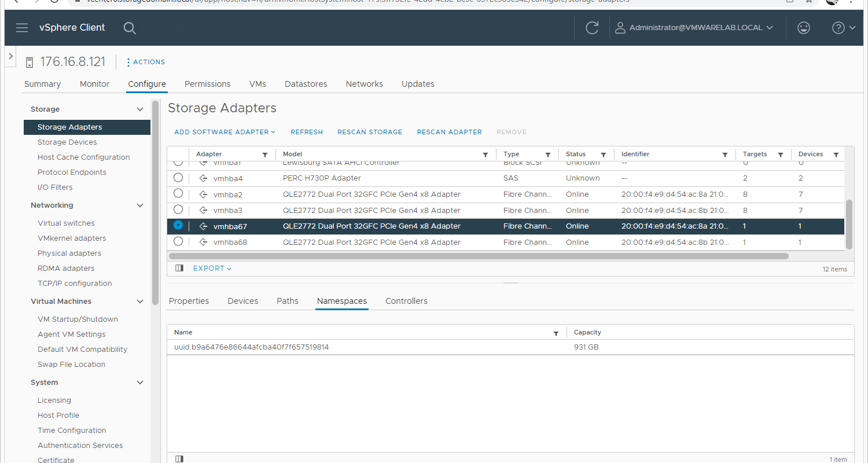Click Rescan Adapter
Viewport: 868px width, 463px height.
click(x=450, y=132)
